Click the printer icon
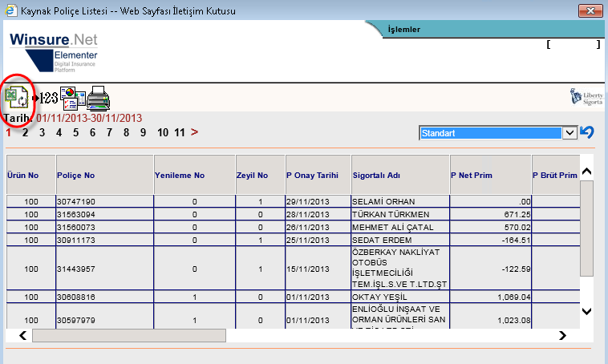The image size is (608, 364). click(98, 98)
